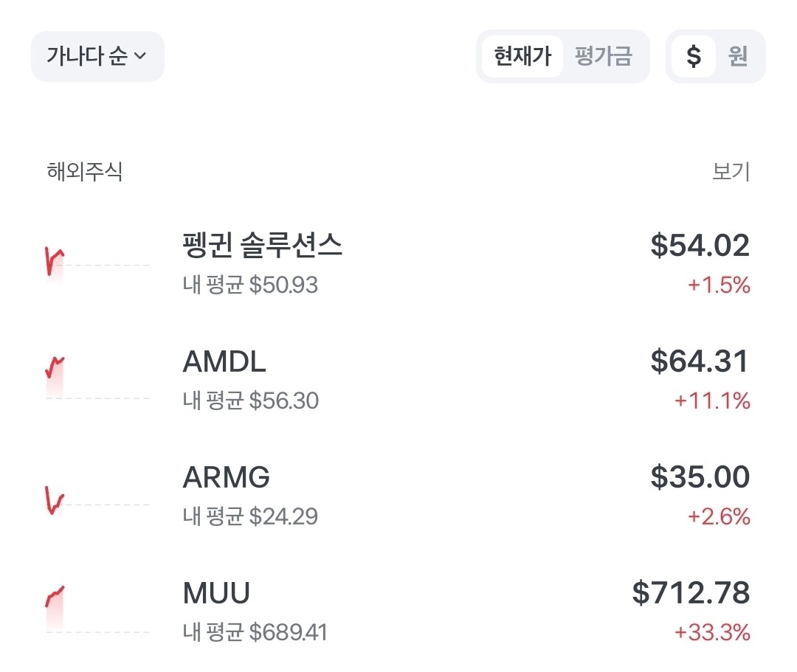Switch to the 현재가 view

(x=522, y=56)
